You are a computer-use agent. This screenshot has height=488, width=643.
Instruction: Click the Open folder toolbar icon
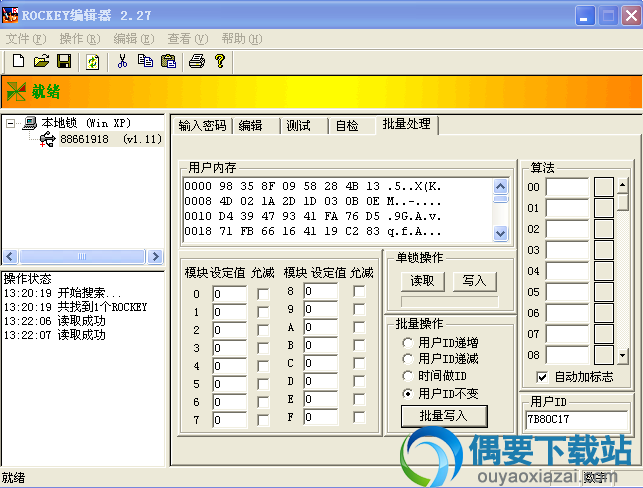pos(41,61)
